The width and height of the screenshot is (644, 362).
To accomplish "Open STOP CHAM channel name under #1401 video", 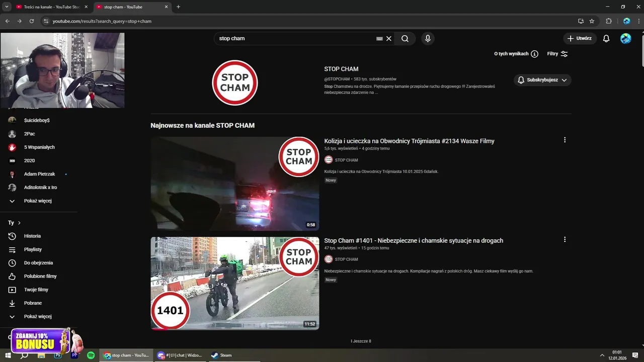I will click(x=346, y=259).
